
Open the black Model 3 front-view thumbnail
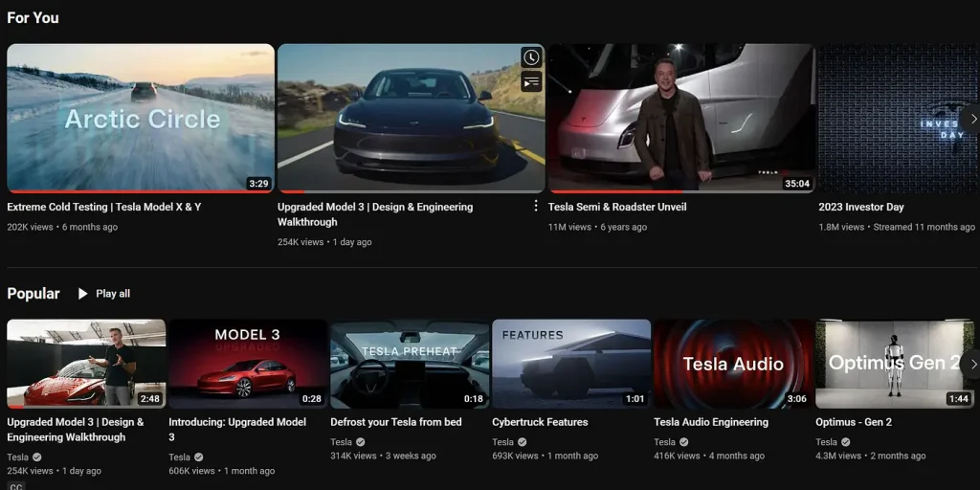click(412, 118)
